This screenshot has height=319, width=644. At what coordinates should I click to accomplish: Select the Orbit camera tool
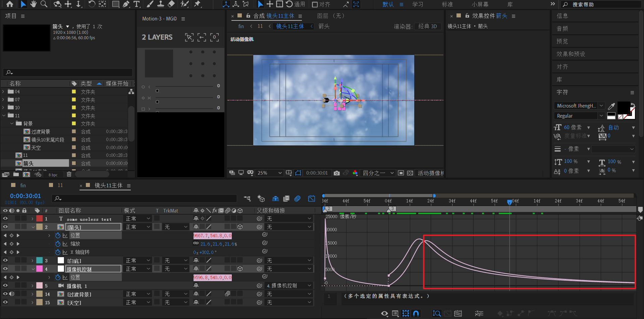tap(57, 4)
